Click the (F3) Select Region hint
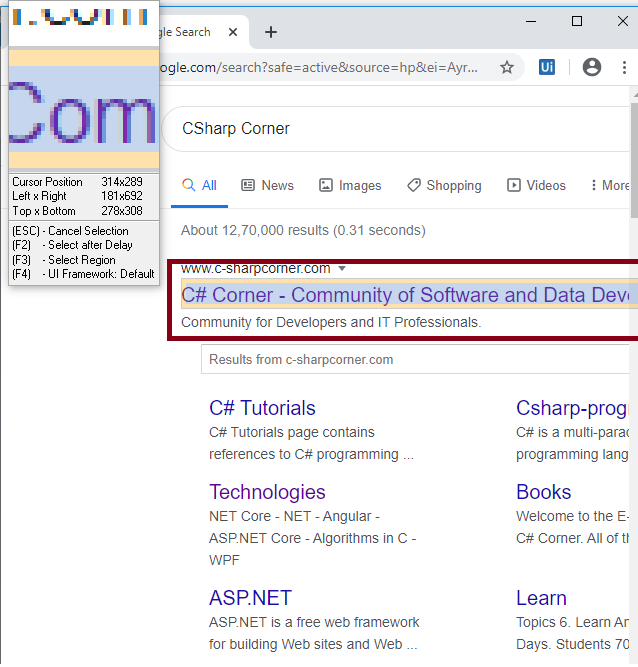Image resolution: width=638 pixels, height=667 pixels. 64,259
